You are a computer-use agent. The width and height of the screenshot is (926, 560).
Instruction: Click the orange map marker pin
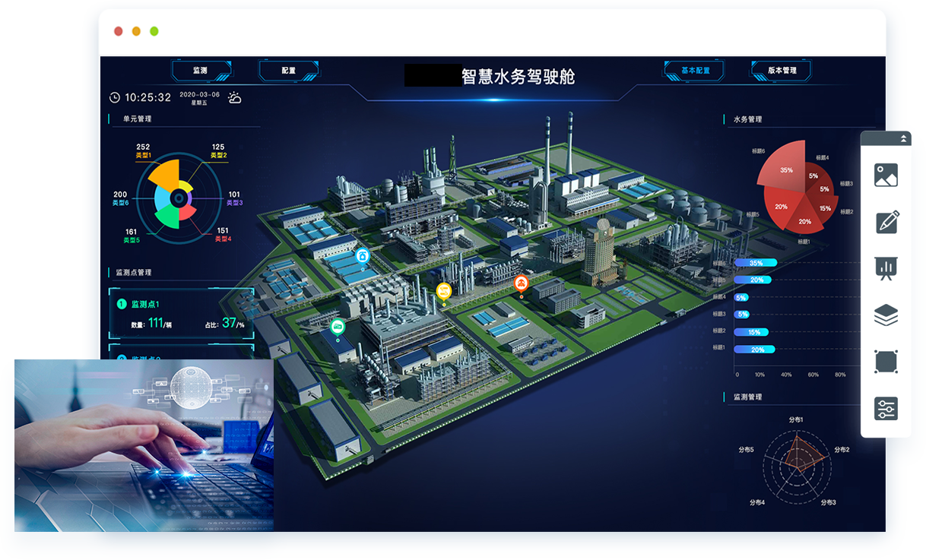pos(521,284)
